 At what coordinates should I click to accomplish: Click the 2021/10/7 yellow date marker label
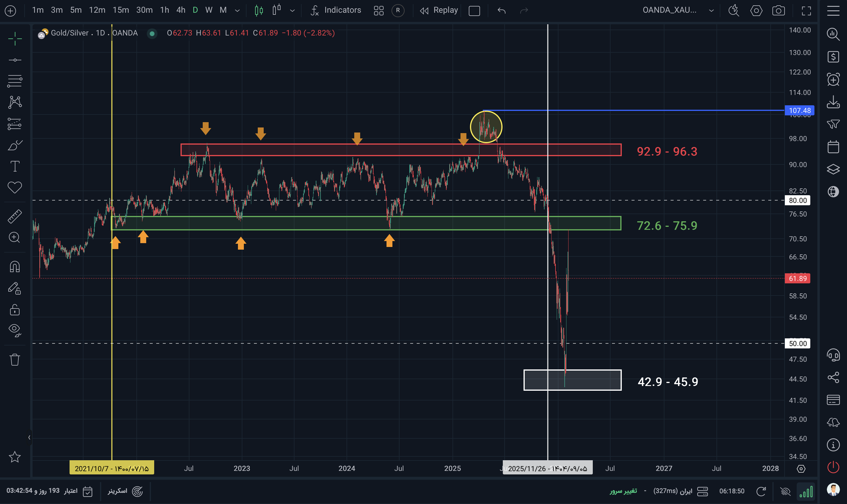pos(112,468)
